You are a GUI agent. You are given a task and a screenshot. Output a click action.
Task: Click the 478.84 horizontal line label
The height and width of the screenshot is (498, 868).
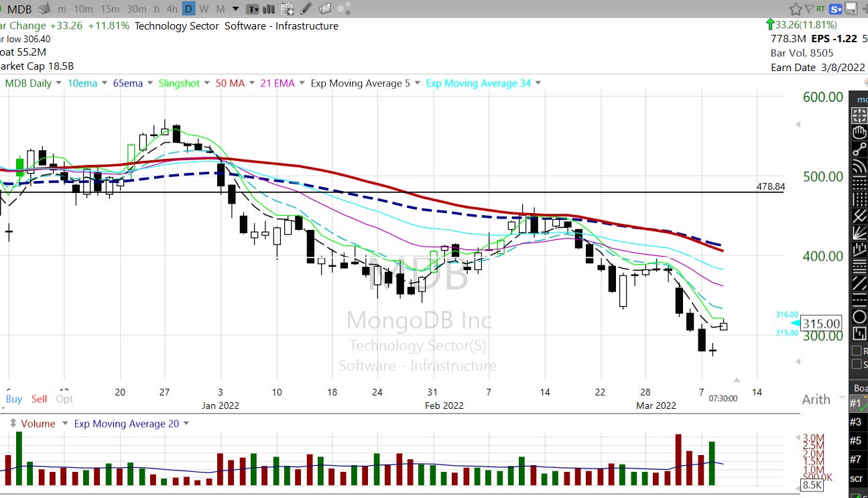click(x=770, y=186)
